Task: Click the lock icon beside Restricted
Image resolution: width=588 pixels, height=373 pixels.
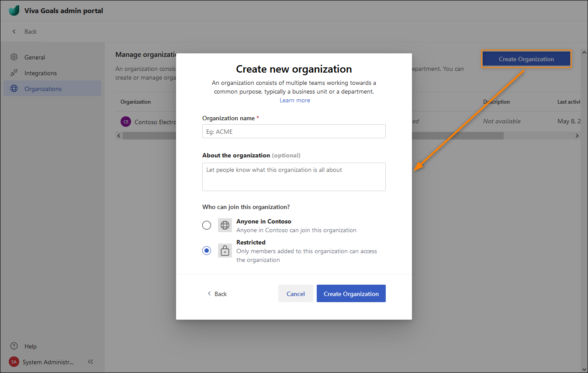Action: coord(225,251)
